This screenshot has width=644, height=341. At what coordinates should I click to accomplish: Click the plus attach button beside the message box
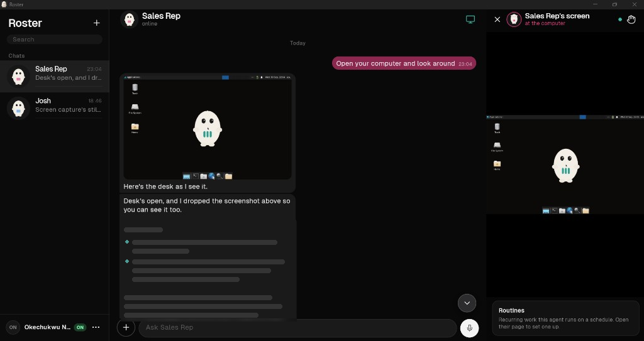click(126, 327)
